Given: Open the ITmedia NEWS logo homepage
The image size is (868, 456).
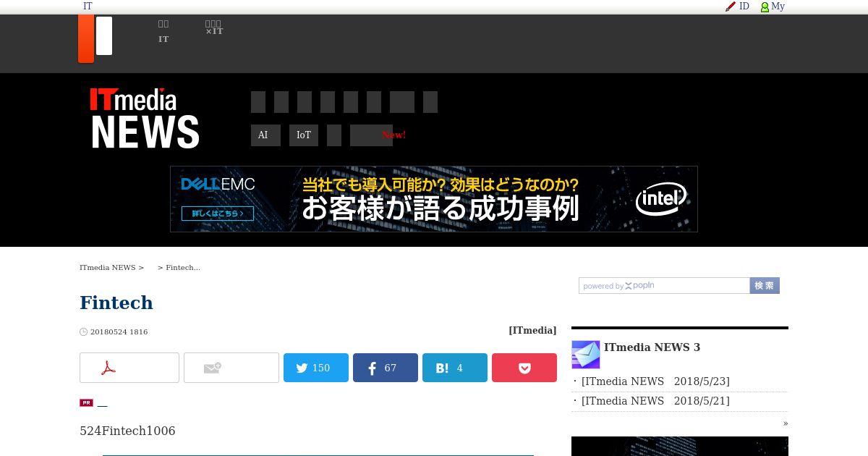Looking at the screenshot, I should tap(145, 118).
